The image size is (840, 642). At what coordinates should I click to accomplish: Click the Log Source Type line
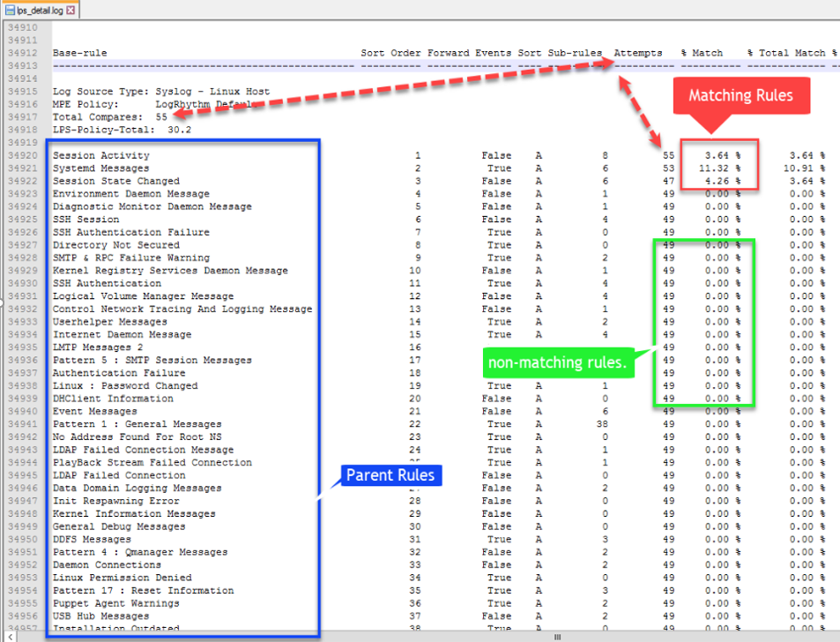point(160,92)
